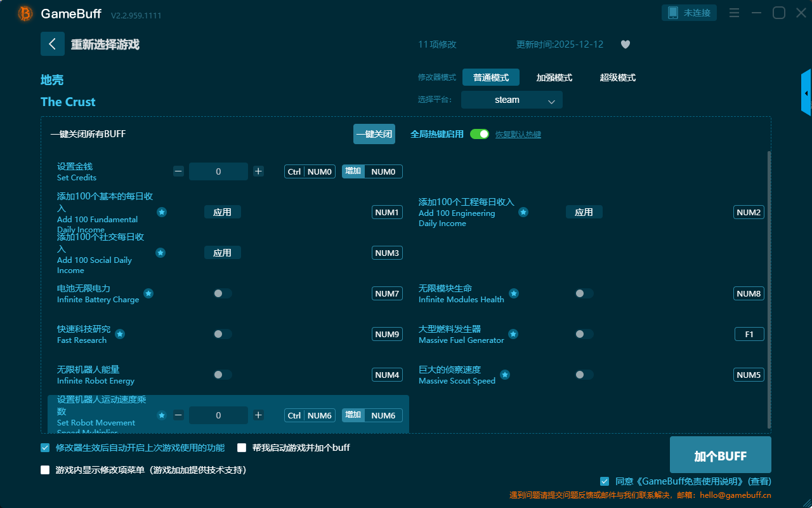Decrease Robot Movement Speed Multiplier with minus
This screenshot has height=508, width=812.
(x=179, y=415)
